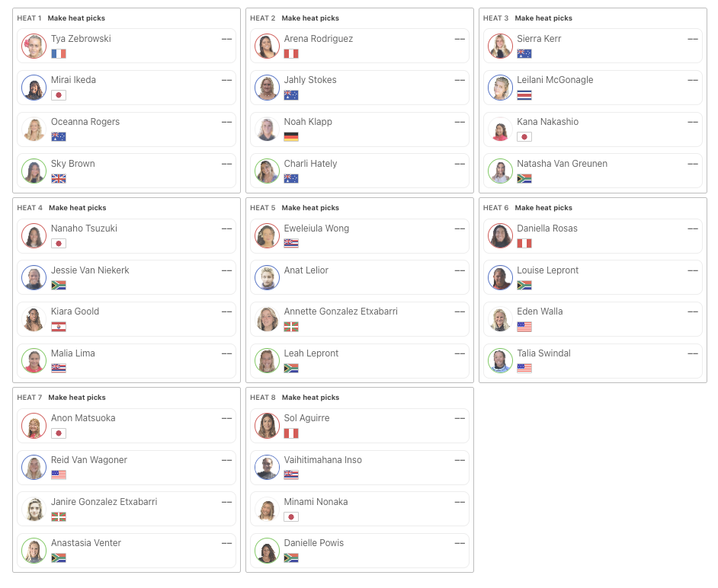Image resolution: width=718 pixels, height=588 pixels.
Task: Select Kana Nakashio's surfer card
Action: pyautogui.click(x=592, y=129)
